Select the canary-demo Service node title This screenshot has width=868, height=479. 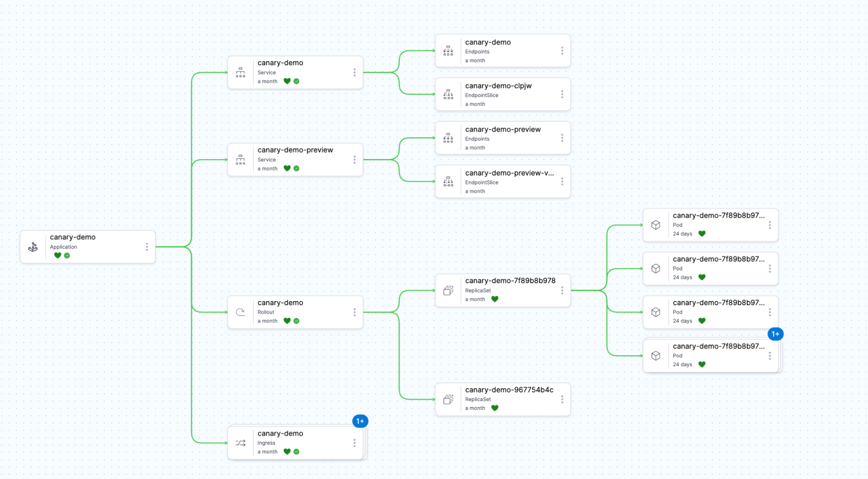(x=280, y=63)
